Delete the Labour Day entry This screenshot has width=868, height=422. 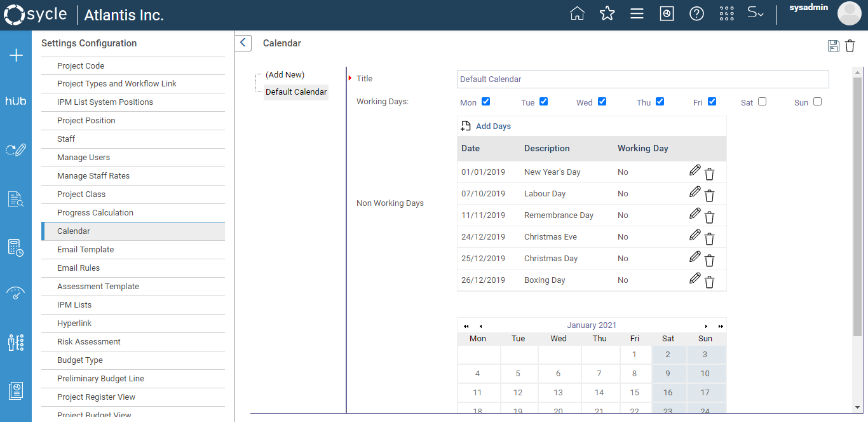pyautogui.click(x=710, y=195)
